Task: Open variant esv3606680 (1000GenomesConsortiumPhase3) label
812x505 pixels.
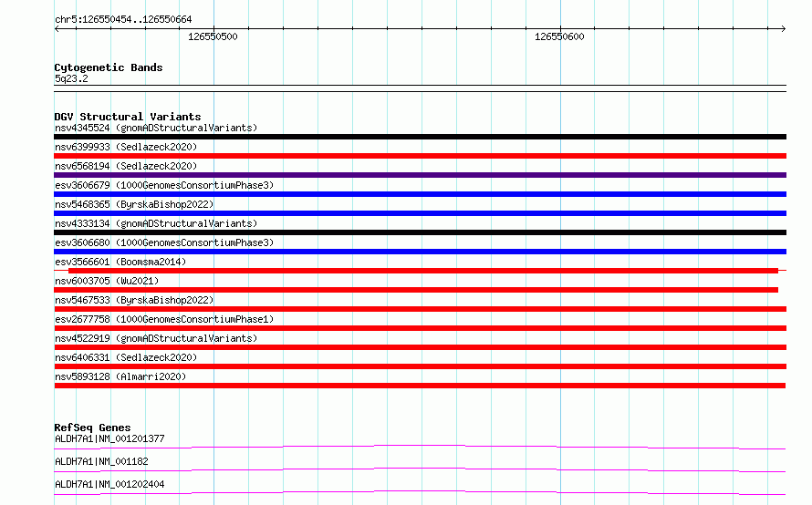Action: pos(164,242)
